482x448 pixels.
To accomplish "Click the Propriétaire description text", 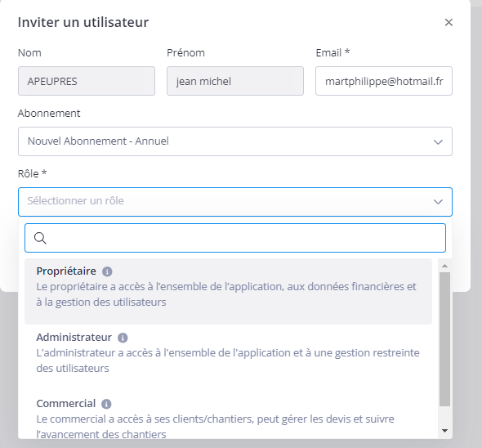I will point(226,294).
